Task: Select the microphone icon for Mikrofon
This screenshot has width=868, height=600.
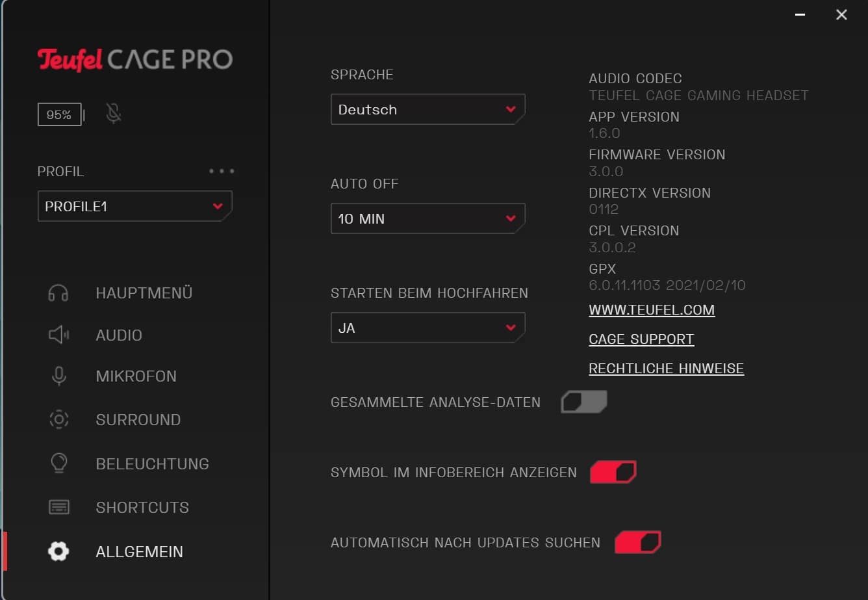Action: [58, 376]
